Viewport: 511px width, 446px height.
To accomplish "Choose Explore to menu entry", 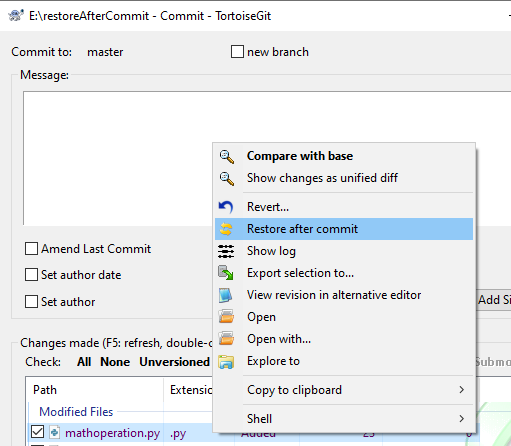I will 344,361.
